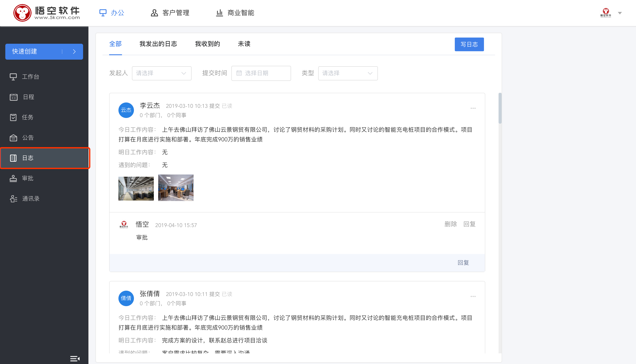Open the first office photo thumbnail
636x364 pixels.
136,188
